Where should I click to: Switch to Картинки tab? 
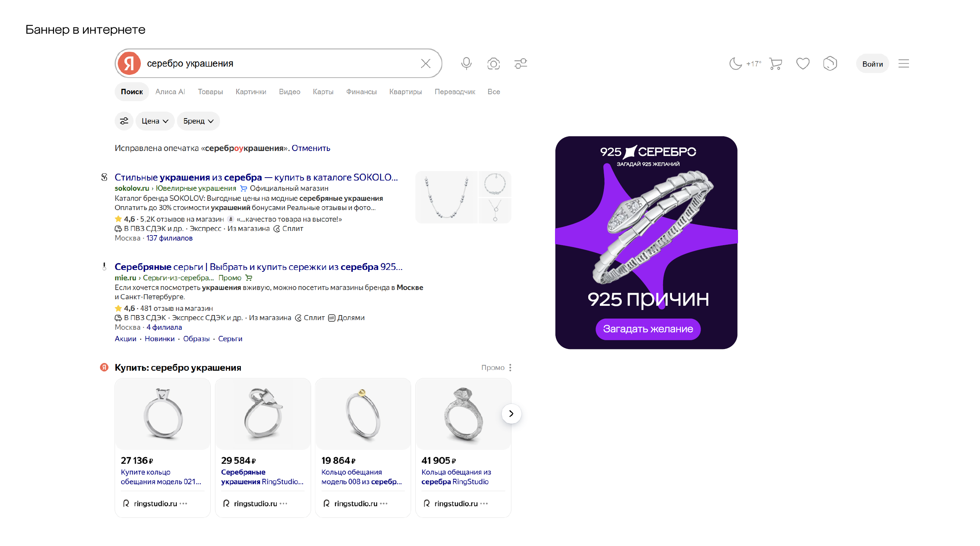tap(251, 92)
